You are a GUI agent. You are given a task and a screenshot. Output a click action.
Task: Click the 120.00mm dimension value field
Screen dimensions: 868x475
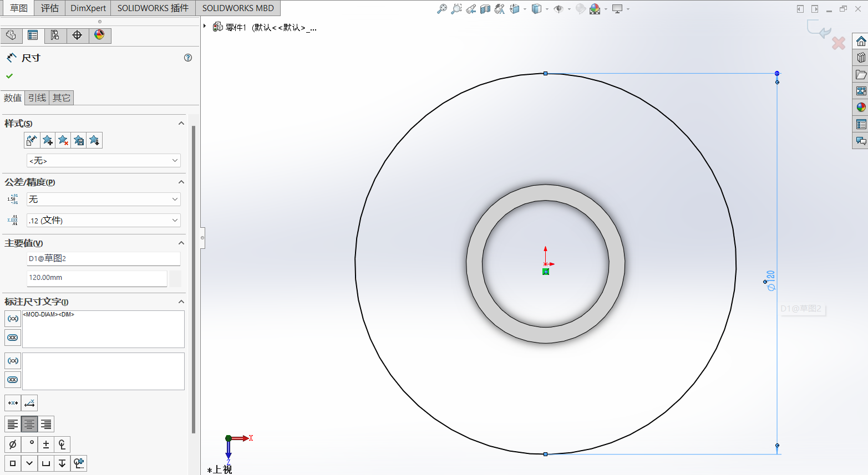coord(97,278)
